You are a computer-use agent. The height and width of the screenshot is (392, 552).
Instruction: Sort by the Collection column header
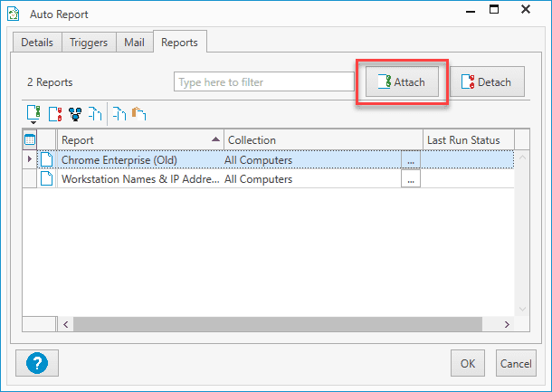pyautogui.click(x=323, y=139)
